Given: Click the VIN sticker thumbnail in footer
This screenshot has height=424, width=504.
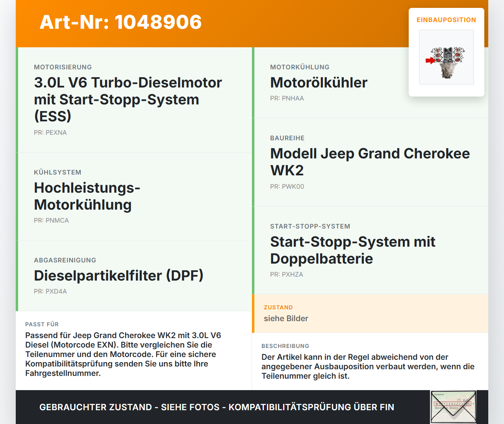Looking at the screenshot, I should coord(453,407).
